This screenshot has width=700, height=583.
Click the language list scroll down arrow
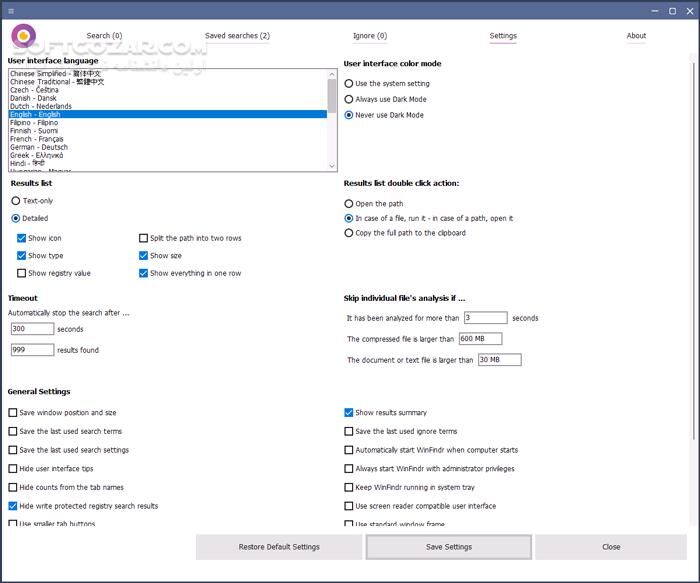pos(332,166)
